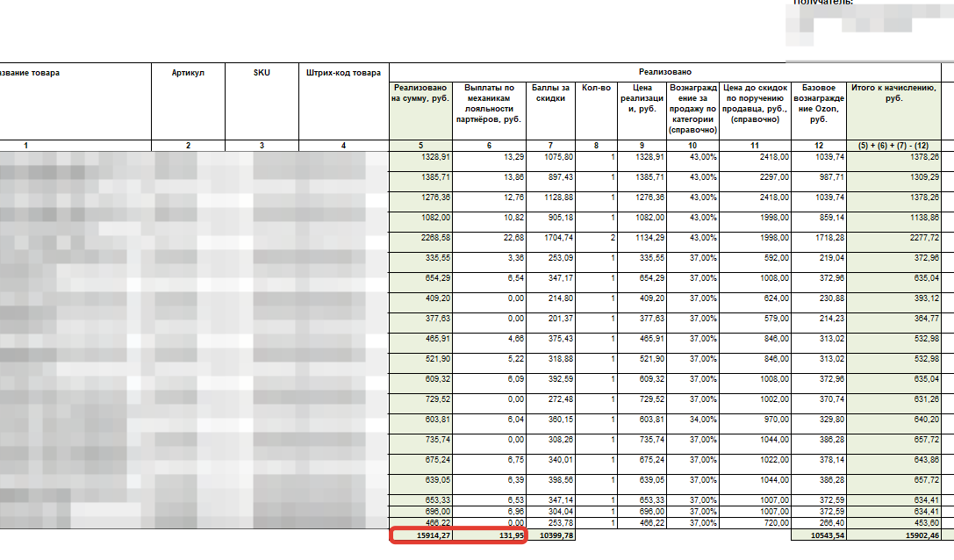Select the SKU column header

(262, 74)
